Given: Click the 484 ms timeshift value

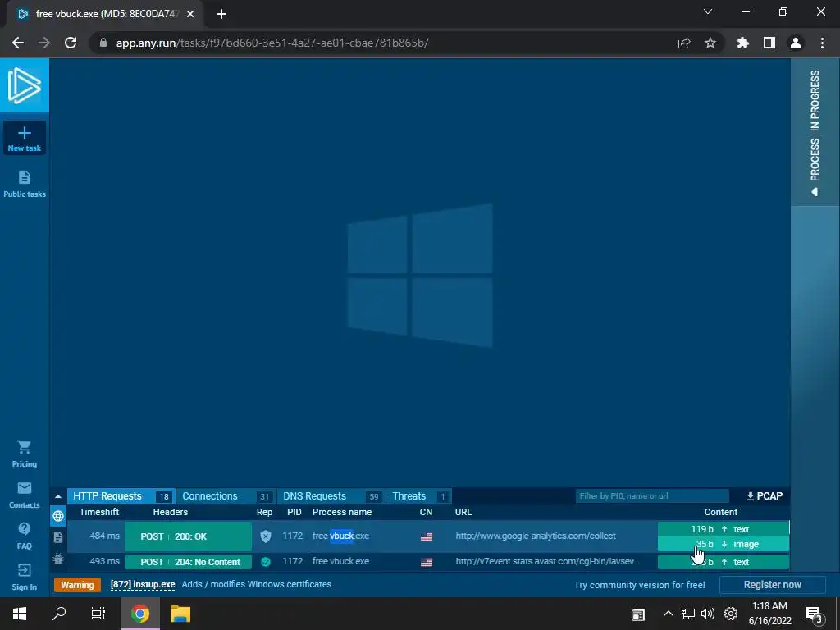Looking at the screenshot, I should click(x=104, y=536).
